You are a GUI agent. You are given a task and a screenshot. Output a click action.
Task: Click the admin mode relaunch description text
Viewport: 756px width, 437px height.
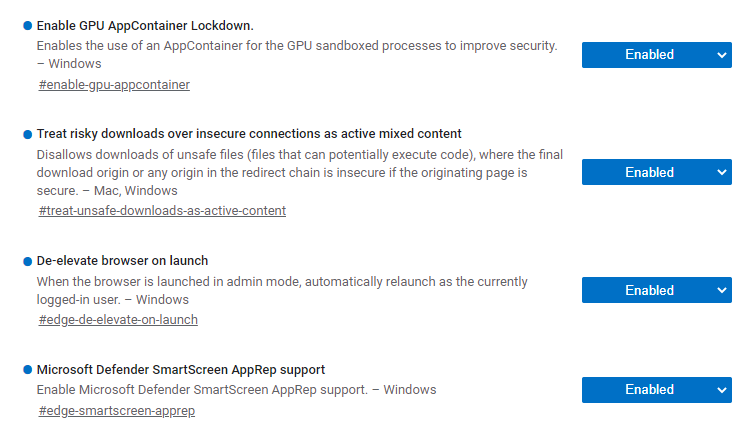pos(281,282)
